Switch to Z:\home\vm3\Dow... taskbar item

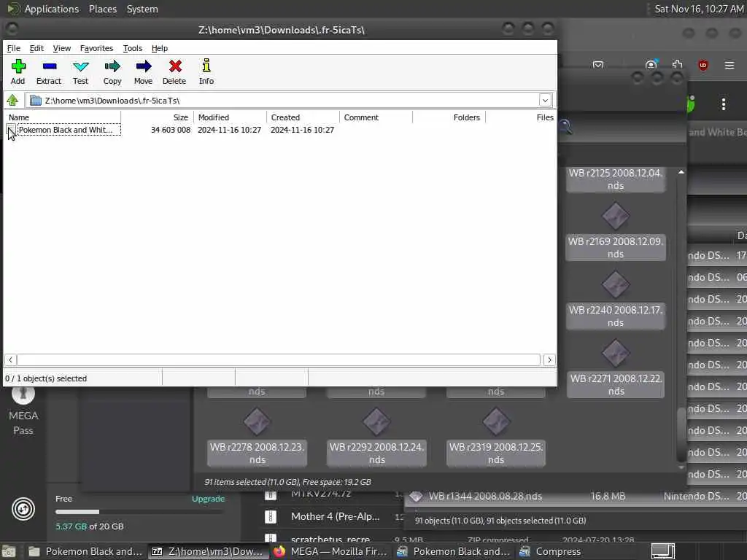(x=206, y=551)
